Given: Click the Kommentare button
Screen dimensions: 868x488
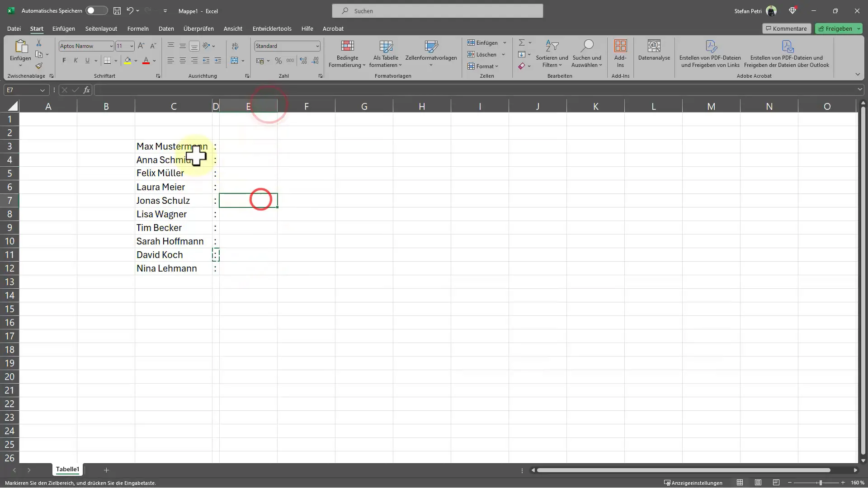Looking at the screenshot, I should coord(786,28).
